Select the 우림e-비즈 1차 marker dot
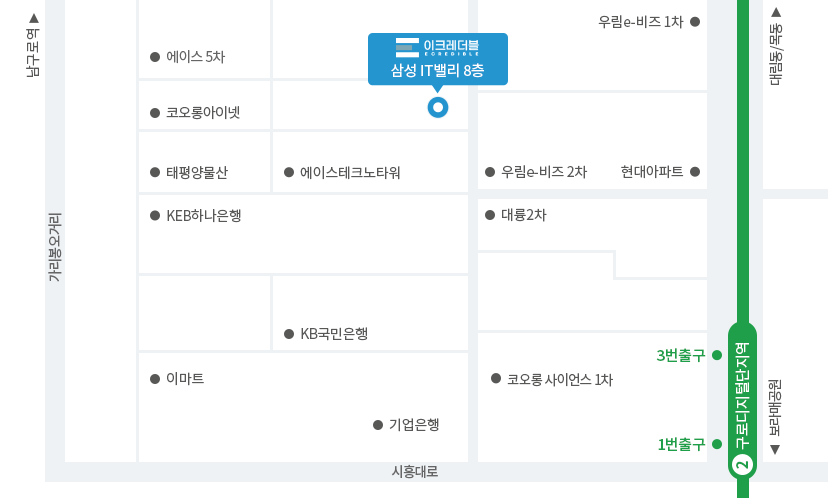This screenshot has height=498, width=828. (695, 22)
